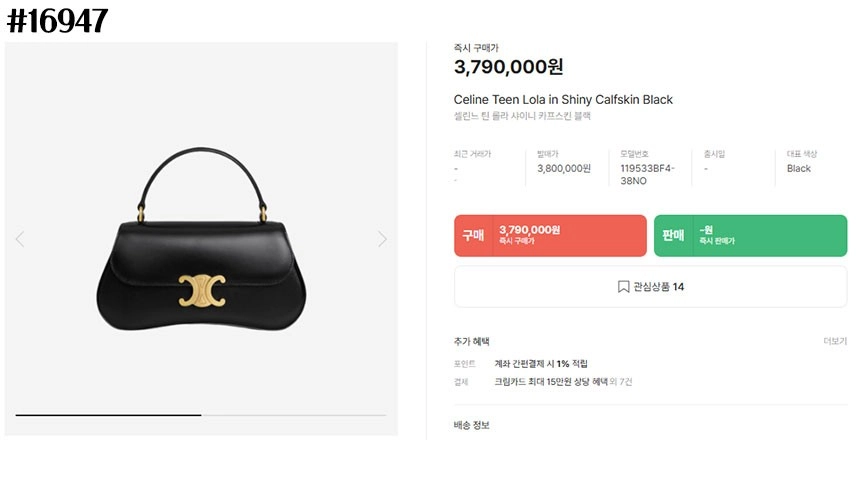Open the 배송 정보 section

[471, 425]
